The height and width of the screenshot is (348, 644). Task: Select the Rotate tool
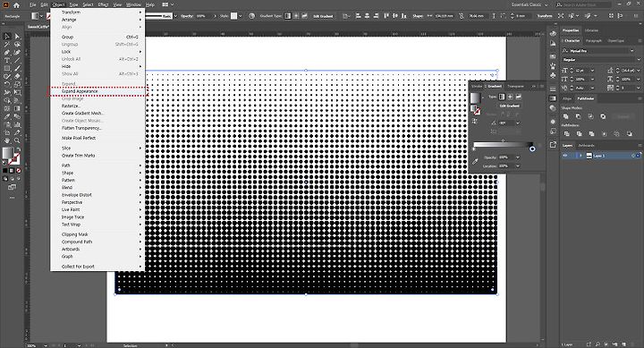click(7, 84)
